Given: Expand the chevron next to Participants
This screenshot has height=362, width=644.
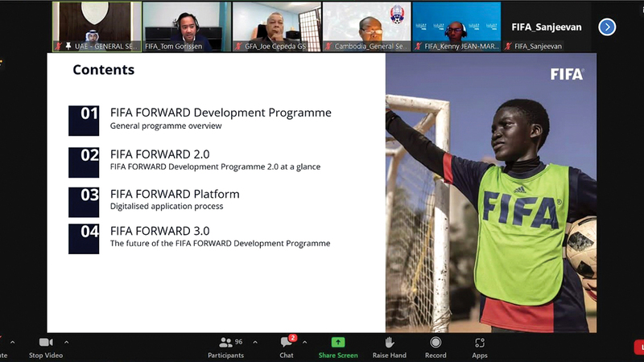Looking at the screenshot, I should [255, 342].
